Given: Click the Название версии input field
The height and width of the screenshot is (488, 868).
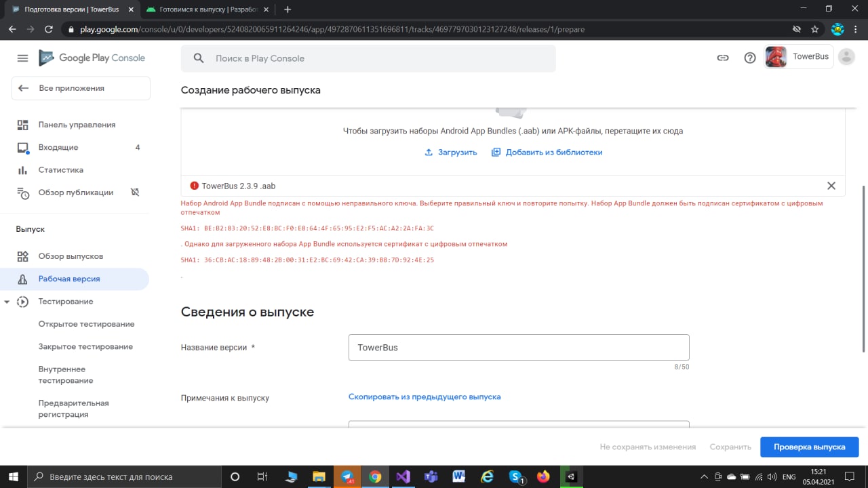Looking at the screenshot, I should (x=519, y=347).
